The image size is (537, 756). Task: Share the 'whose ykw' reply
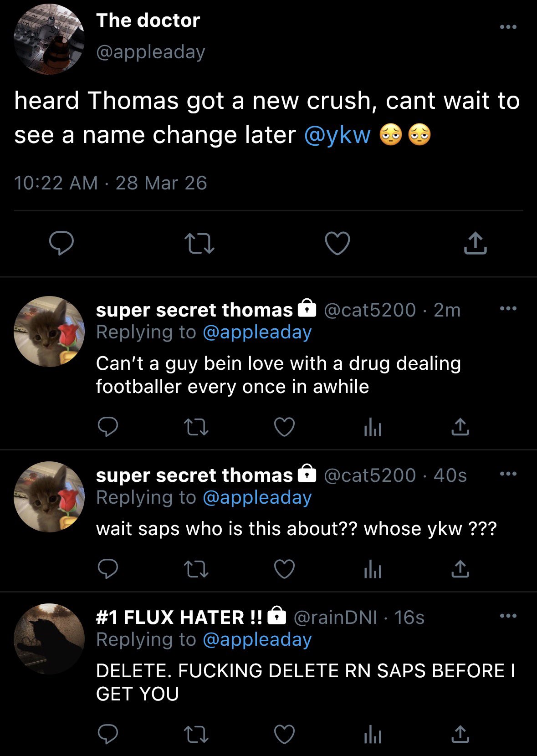pyautogui.click(x=460, y=569)
